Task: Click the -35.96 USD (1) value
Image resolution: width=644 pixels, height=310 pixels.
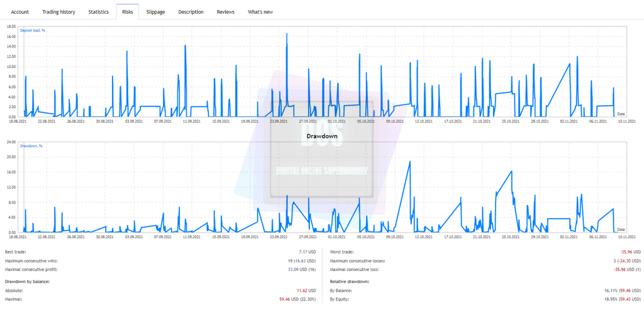Action: pos(627,270)
